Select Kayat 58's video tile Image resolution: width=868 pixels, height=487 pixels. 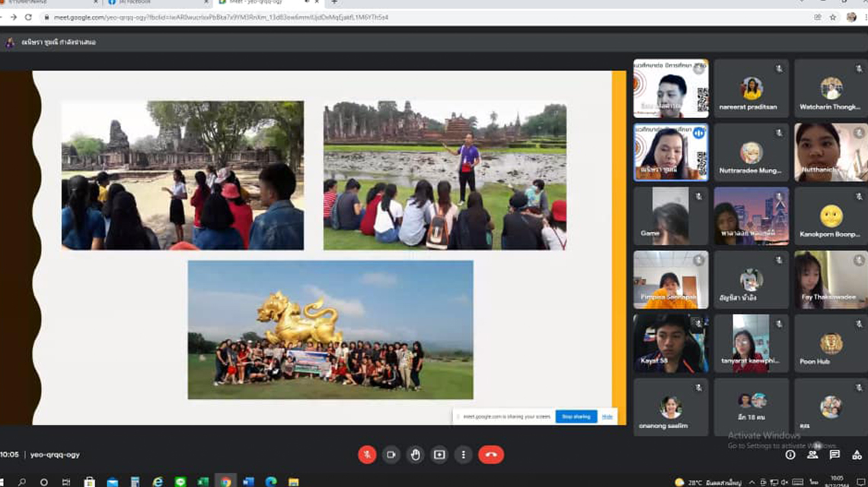pos(671,343)
